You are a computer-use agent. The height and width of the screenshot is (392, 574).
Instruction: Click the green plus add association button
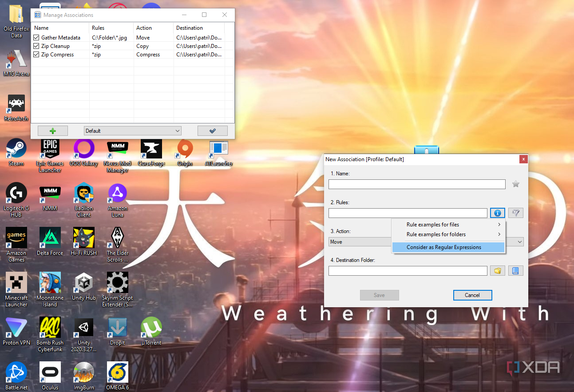pyautogui.click(x=53, y=131)
